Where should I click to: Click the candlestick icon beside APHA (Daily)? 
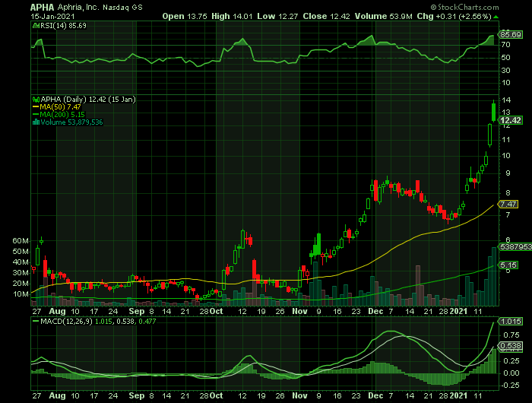35,99
